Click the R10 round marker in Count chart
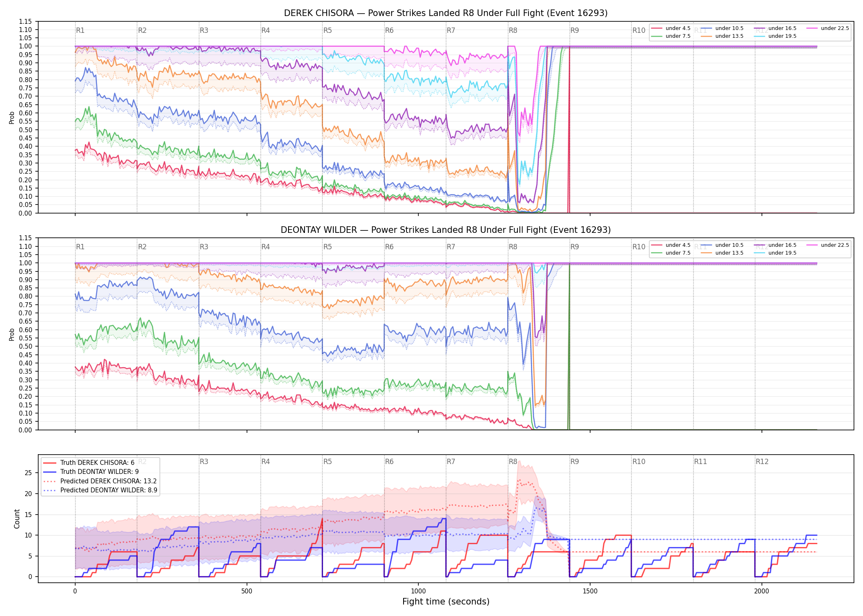This screenshot has width=863, height=616. coord(639,462)
